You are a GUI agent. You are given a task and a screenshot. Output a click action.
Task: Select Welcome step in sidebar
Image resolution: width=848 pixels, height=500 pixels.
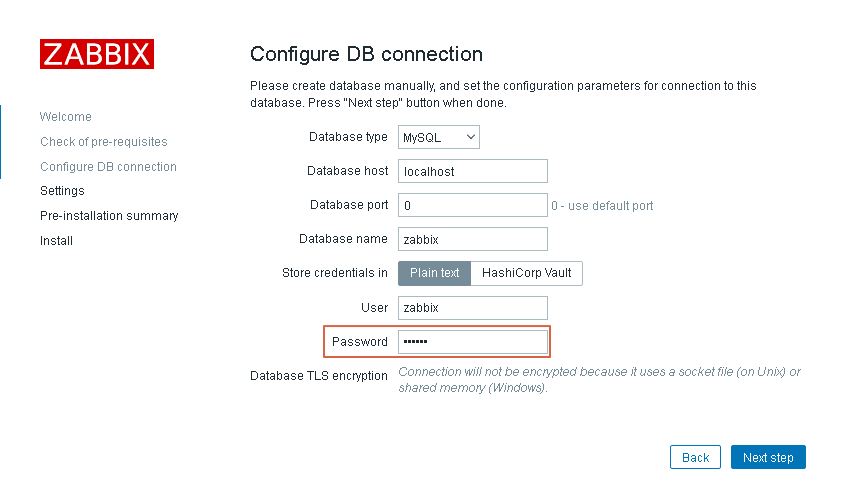tap(65, 117)
